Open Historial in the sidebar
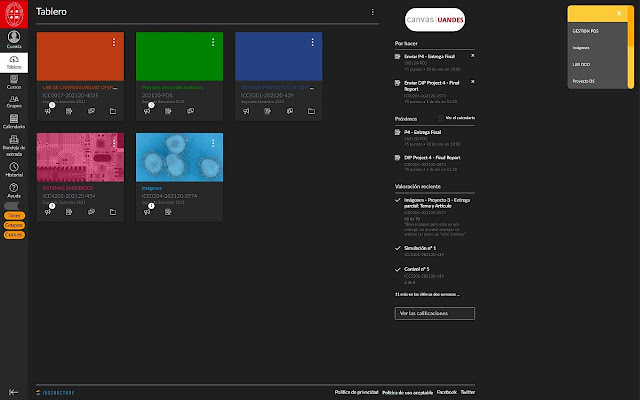 [x=14, y=169]
